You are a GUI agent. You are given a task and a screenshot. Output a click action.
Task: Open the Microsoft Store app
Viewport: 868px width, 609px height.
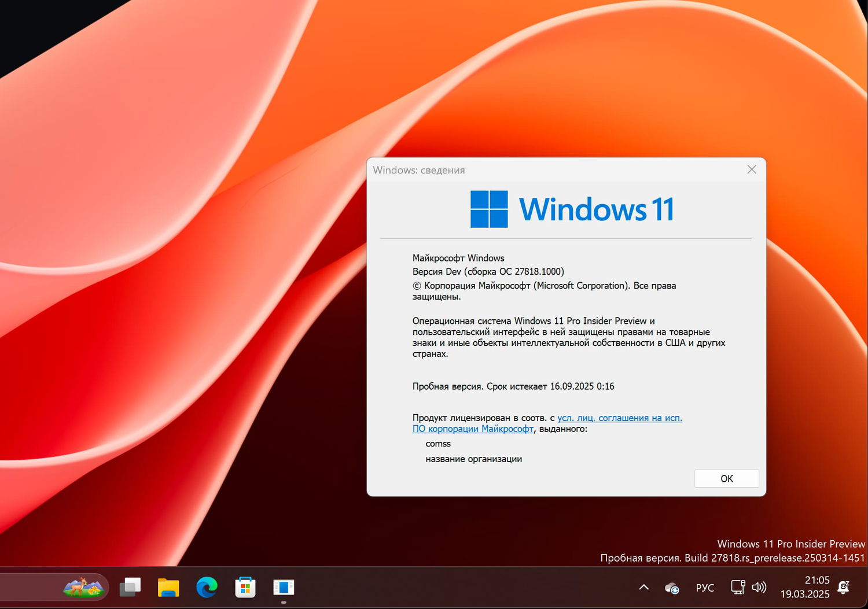point(245,587)
